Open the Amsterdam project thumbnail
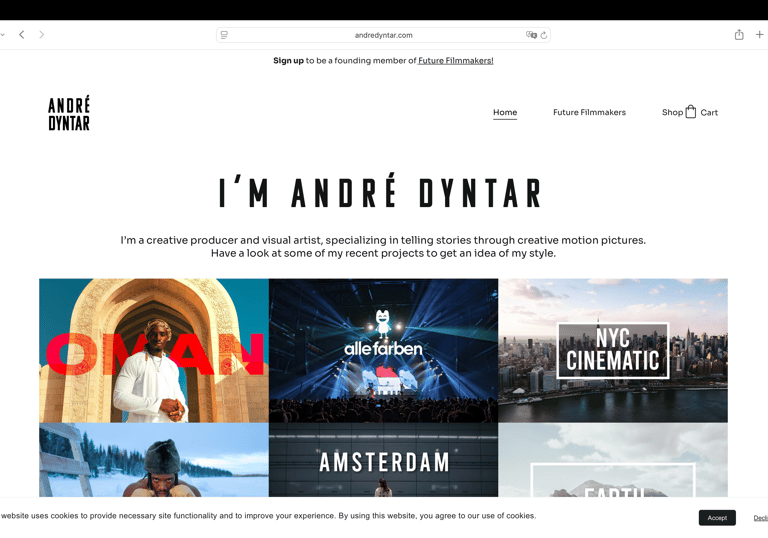The width and height of the screenshot is (768, 538). 384,460
